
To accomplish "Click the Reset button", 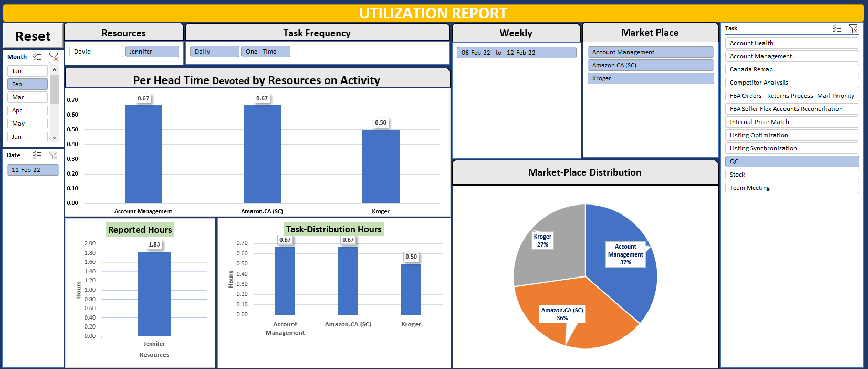I will pyautogui.click(x=33, y=36).
